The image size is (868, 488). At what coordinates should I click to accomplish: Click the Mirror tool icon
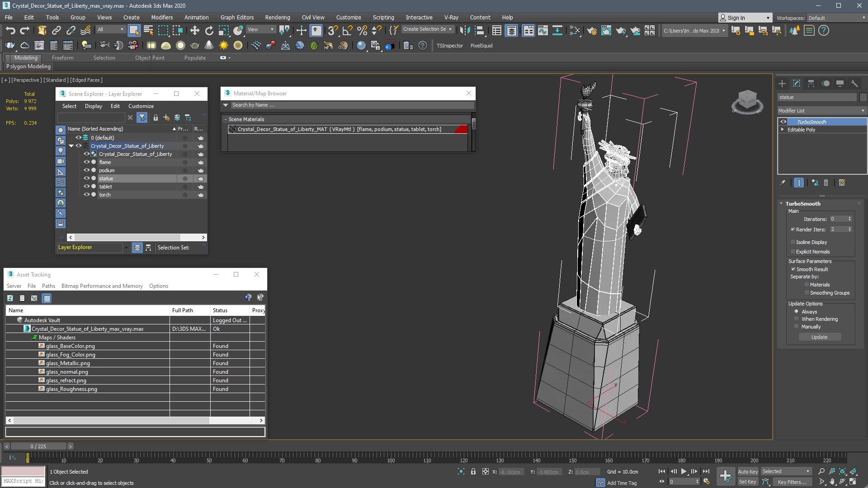(464, 30)
